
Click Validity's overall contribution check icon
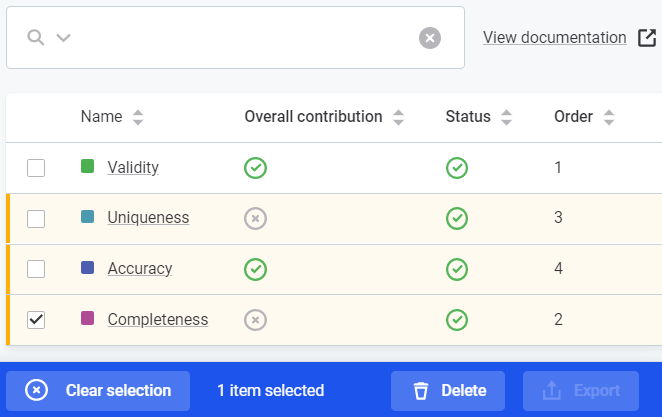pyautogui.click(x=255, y=168)
